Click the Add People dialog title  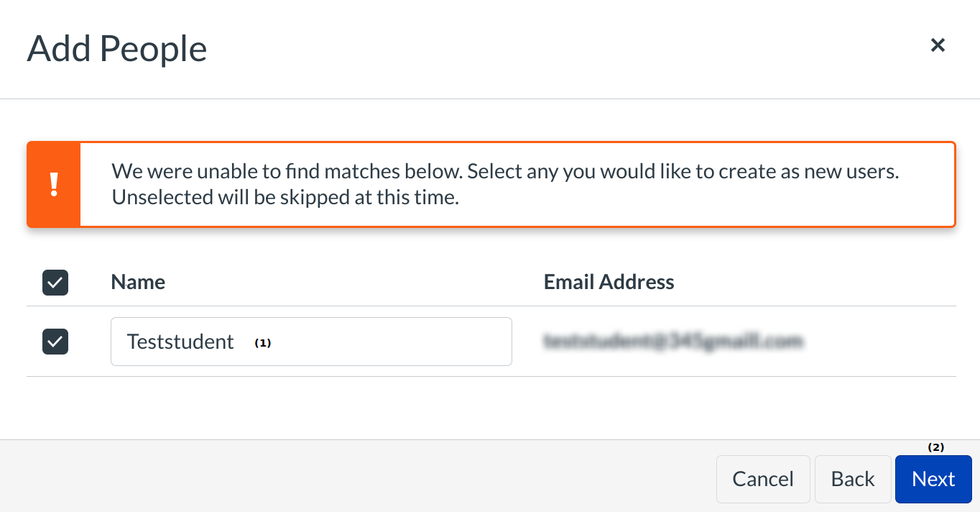(x=117, y=49)
